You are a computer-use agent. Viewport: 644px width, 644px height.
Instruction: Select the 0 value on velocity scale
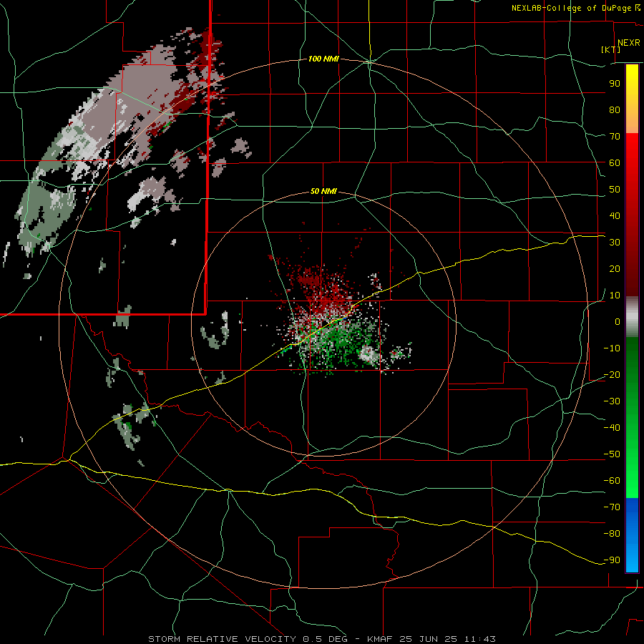(618, 322)
